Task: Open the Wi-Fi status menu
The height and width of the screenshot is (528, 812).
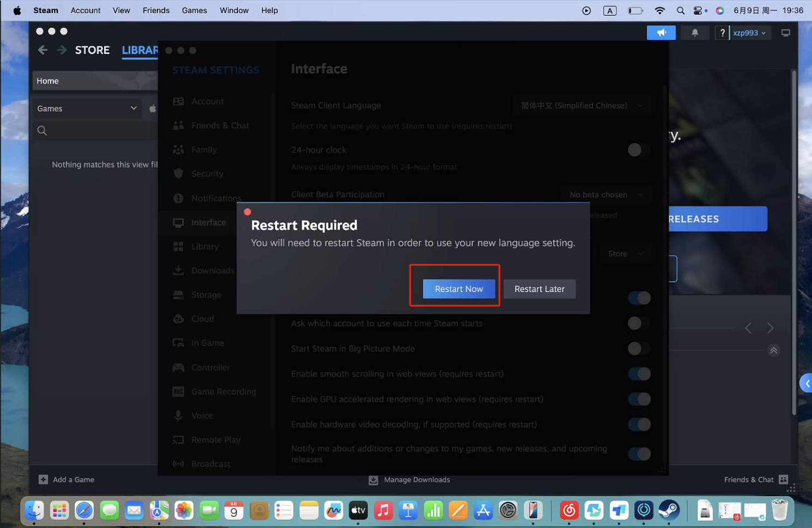Action: 660,10
